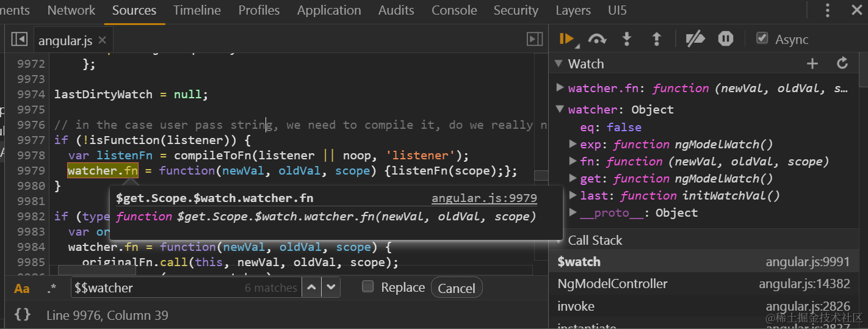Toggle the Async checkbox

pos(762,38)
